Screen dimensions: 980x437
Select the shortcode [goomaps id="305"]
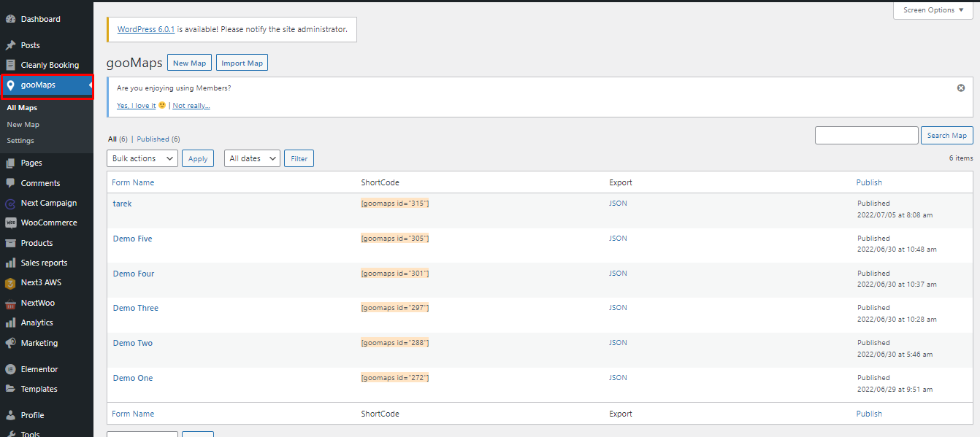click(x=395, y=239)
